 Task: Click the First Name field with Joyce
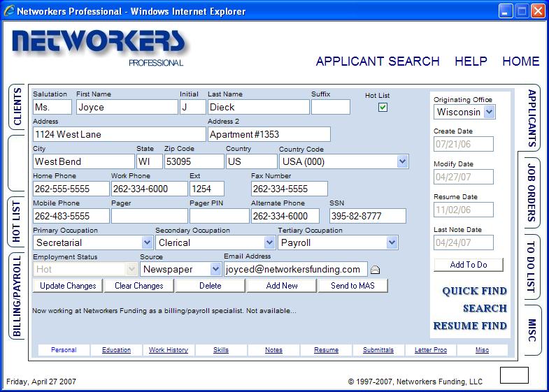127,107
